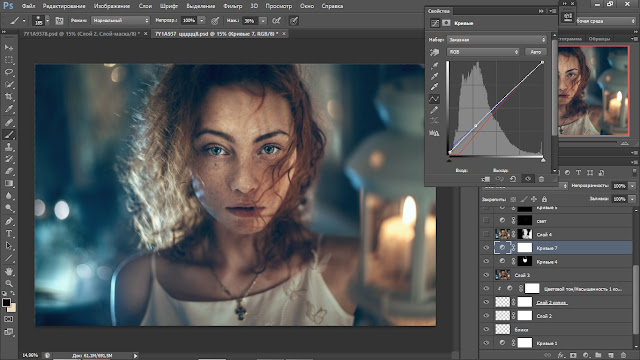Viewport: 640px width, 360px height.
Task: Click the foreground color swatch
Action: (x=6, y=302)
